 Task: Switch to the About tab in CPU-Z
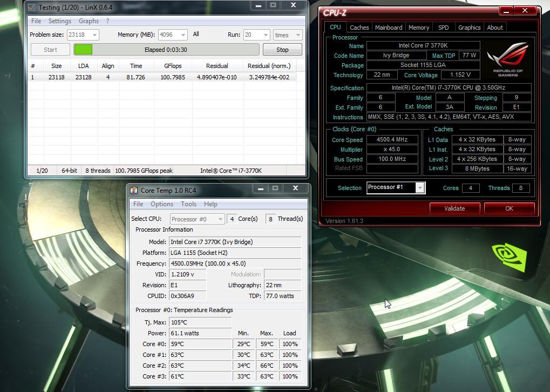pos(495,28)
